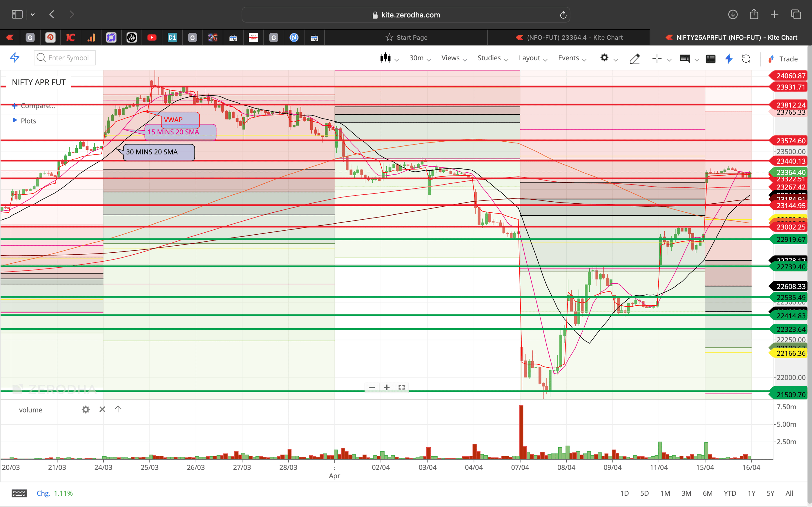Image resolution: width=812 pixels, height=507 pixels.
Task: Select the candlestick chart type icon
Action: click(386, 58)
